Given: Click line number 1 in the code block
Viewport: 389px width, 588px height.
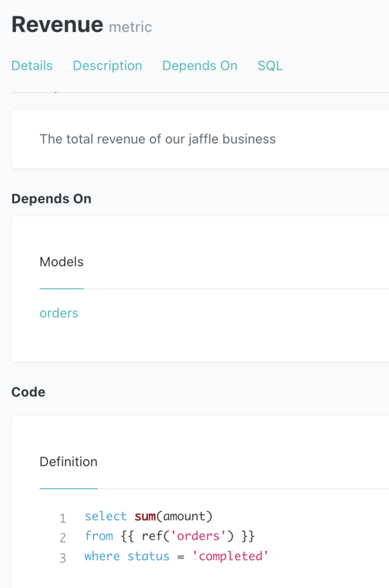Looking at the screenshot, I should [63, 518].
